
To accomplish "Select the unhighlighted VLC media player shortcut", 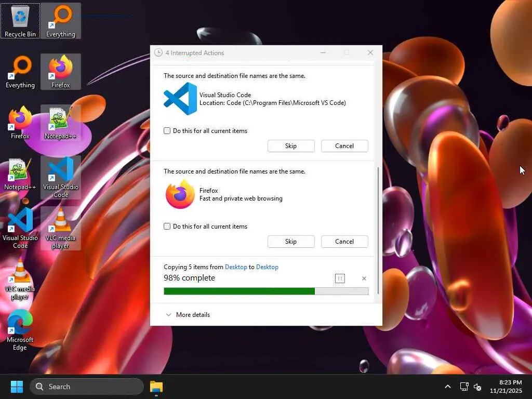I will point(20,279).
